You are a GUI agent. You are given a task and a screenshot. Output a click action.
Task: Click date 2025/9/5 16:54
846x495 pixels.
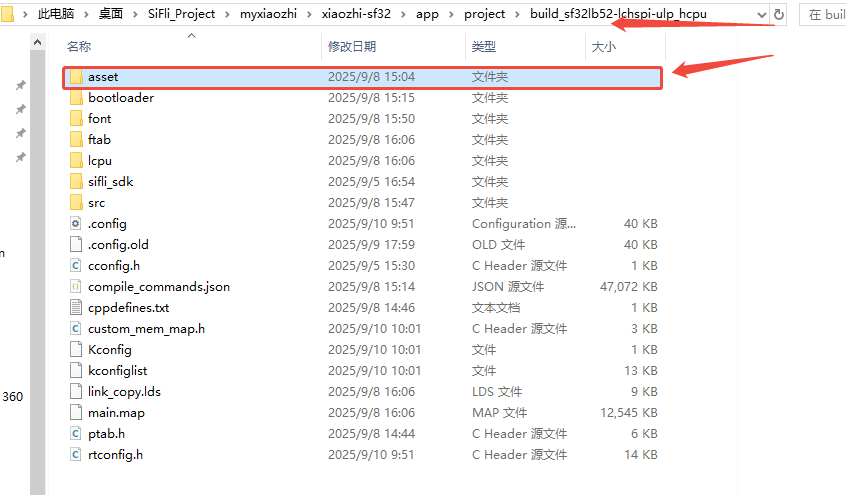click(371, 182)
